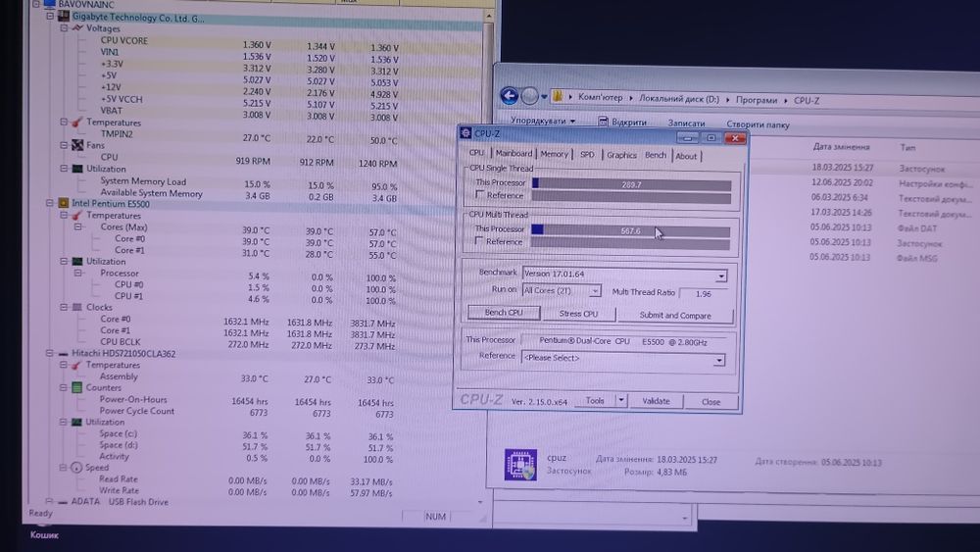Collapse the Cores (Max) node
Screen dimensions: 980x552
coord(78,226)
